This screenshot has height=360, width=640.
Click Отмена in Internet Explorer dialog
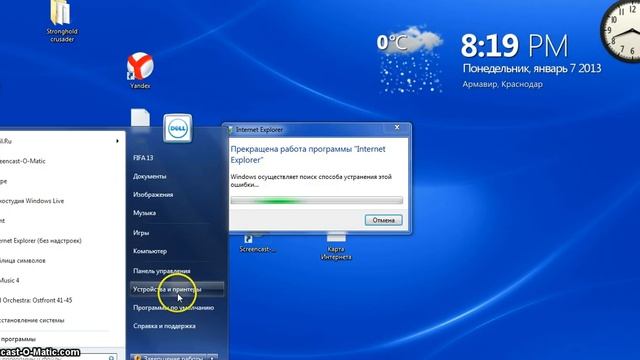tap(383, 220)
